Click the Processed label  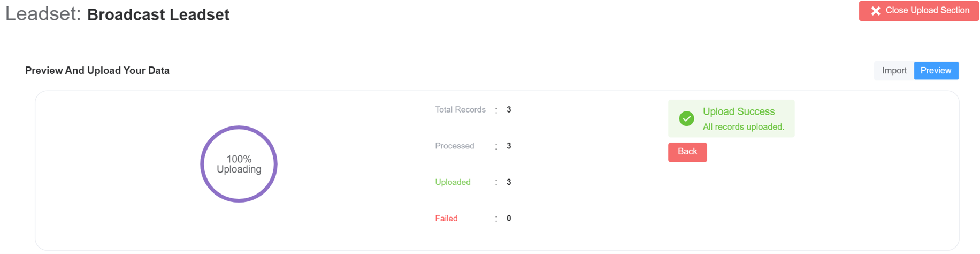455,146
